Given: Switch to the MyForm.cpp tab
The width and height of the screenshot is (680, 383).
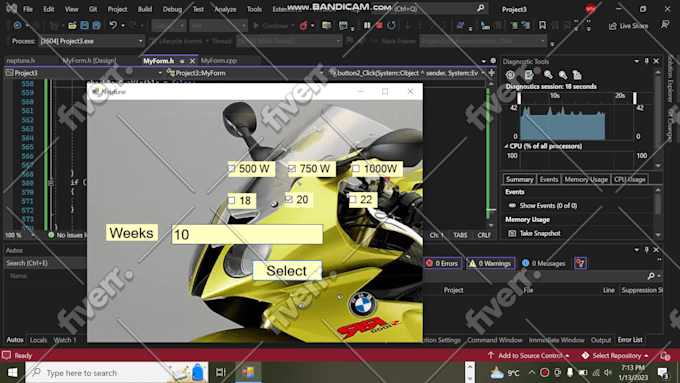Looking at the screenshot, I should 219,61.
